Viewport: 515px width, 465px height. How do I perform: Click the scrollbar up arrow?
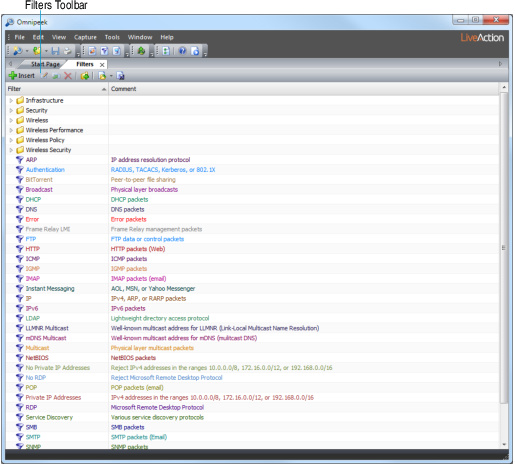coord(504,88)
